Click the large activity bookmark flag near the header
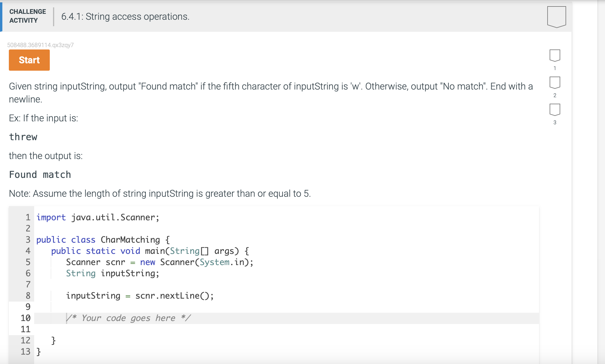 click(556, 16)
